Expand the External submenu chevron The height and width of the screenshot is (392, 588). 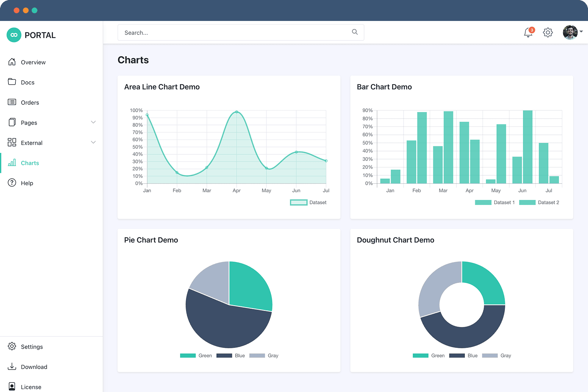click(x=93, y=142)
